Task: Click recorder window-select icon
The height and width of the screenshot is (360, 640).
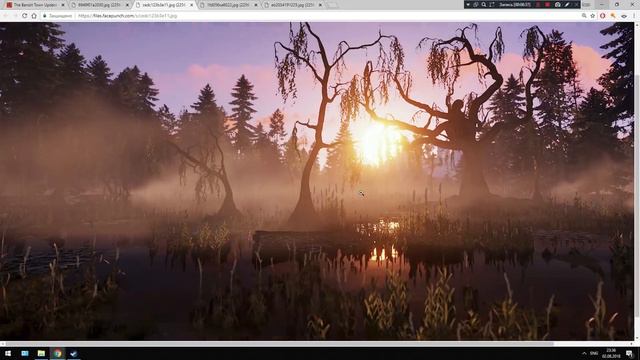Action: click(x=476, y=4)
